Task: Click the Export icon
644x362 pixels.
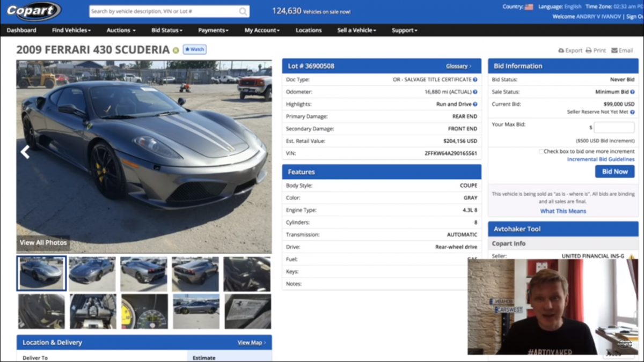Action: [561, 50]
